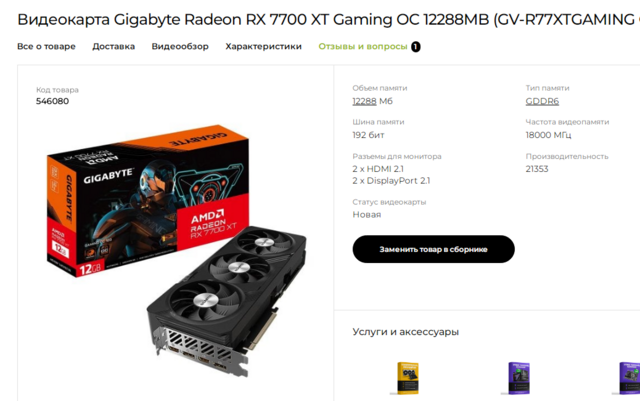Click the 'Услуги и аксессуары' heading
This screenshot has height=401, width=640.
click(406, 332)
